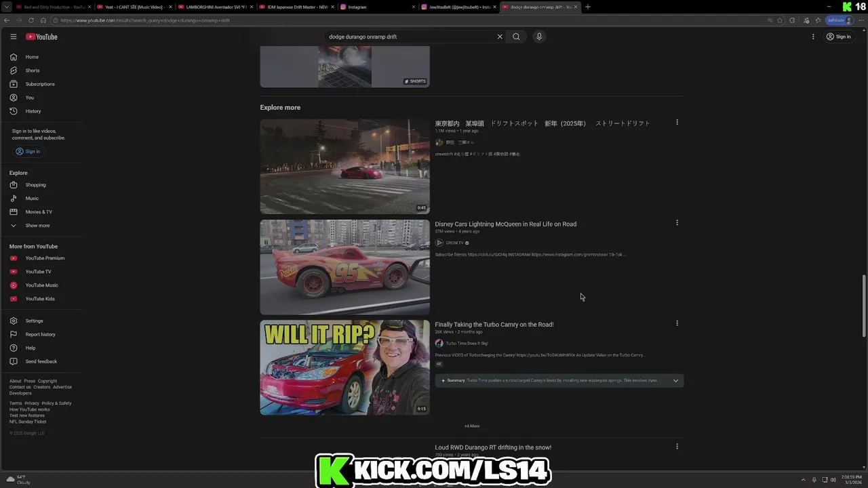
Task: Click the Terms footer link
Action: coord(16,403)
